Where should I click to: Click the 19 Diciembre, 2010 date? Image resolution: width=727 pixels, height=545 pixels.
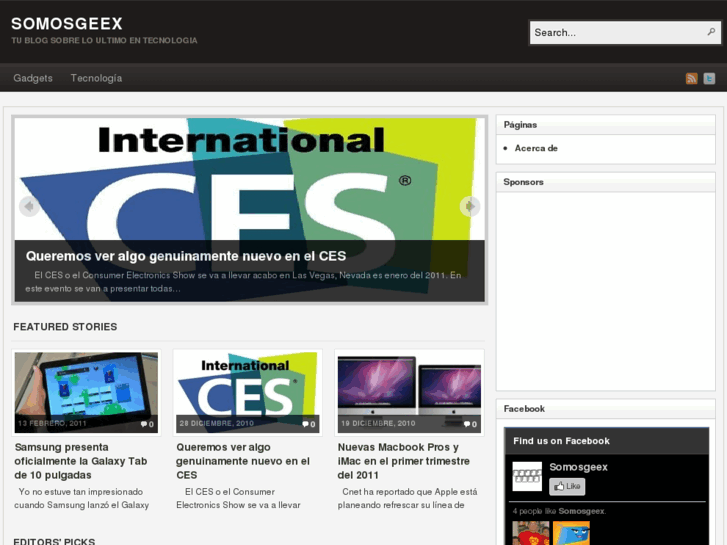click(x=378, y=423)
